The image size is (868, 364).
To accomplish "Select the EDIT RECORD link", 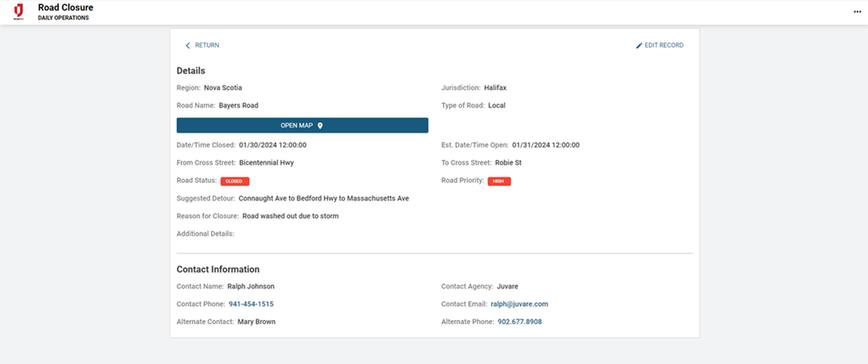I will (x=663, y=45).
